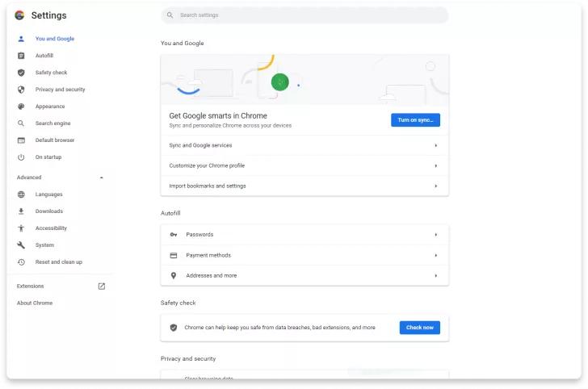Click the Autofill clipboard icon in sidebar
Image resolution: width=588 pixels, height=389 pixels.
tap(21, 56)
